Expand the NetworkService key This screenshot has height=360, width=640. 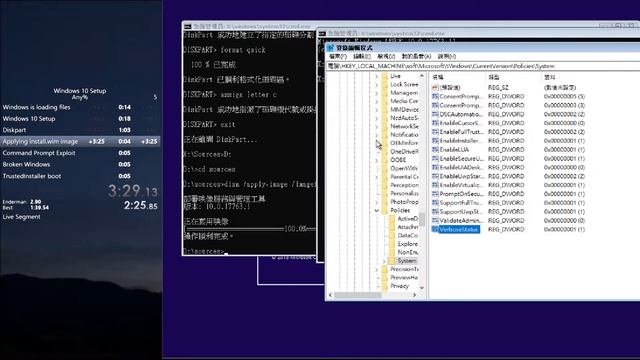click(x=376, y=127)
